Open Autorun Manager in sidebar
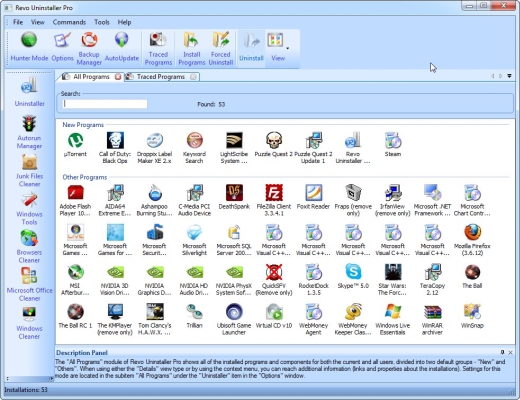This screenshot has width=520, height=400. (29, 132)
